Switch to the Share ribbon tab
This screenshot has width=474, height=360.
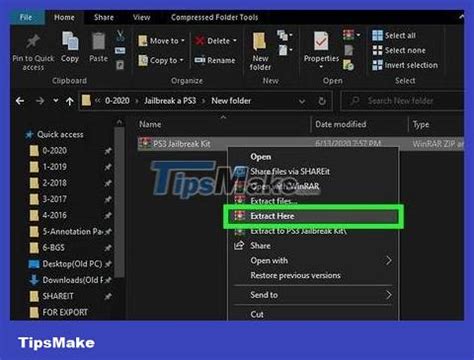click(x=104, y=17)
